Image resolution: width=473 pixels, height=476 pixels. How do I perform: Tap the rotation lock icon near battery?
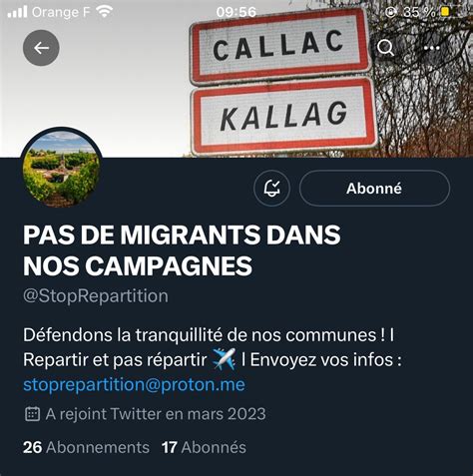391,12
